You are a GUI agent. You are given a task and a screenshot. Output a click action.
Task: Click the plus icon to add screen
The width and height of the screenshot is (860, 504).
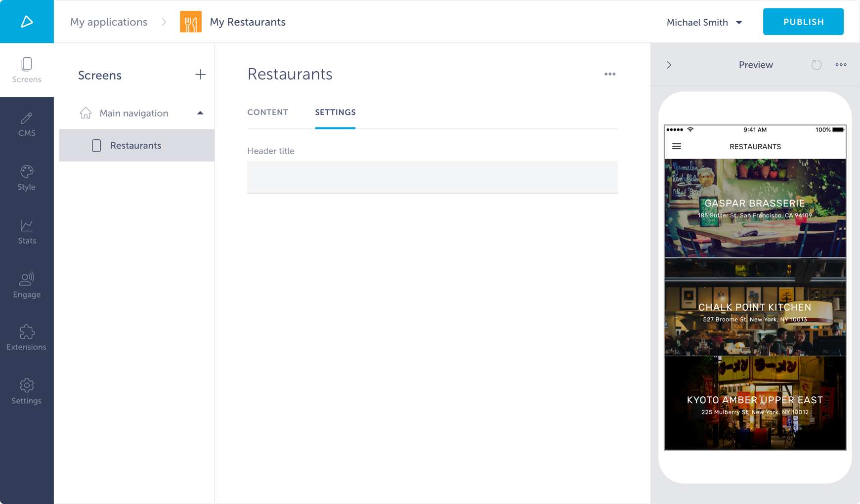(200, 75)
